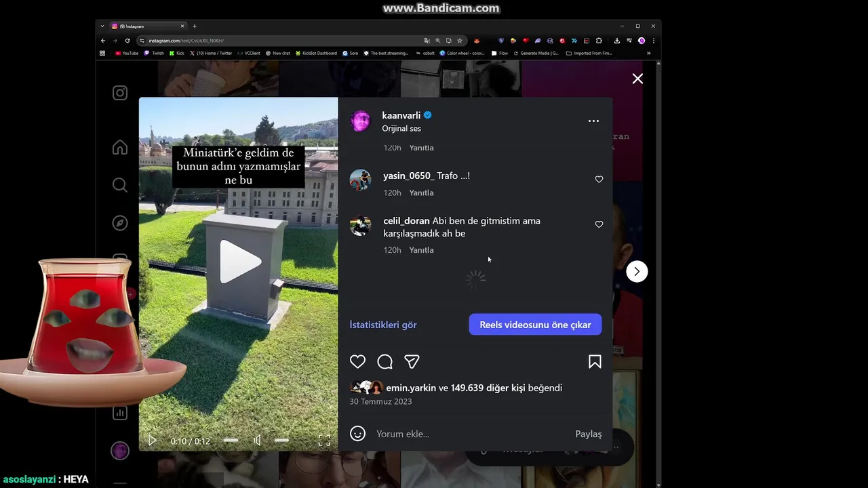Open the browser extensions puzzle icon

click(x=599, y=41)
